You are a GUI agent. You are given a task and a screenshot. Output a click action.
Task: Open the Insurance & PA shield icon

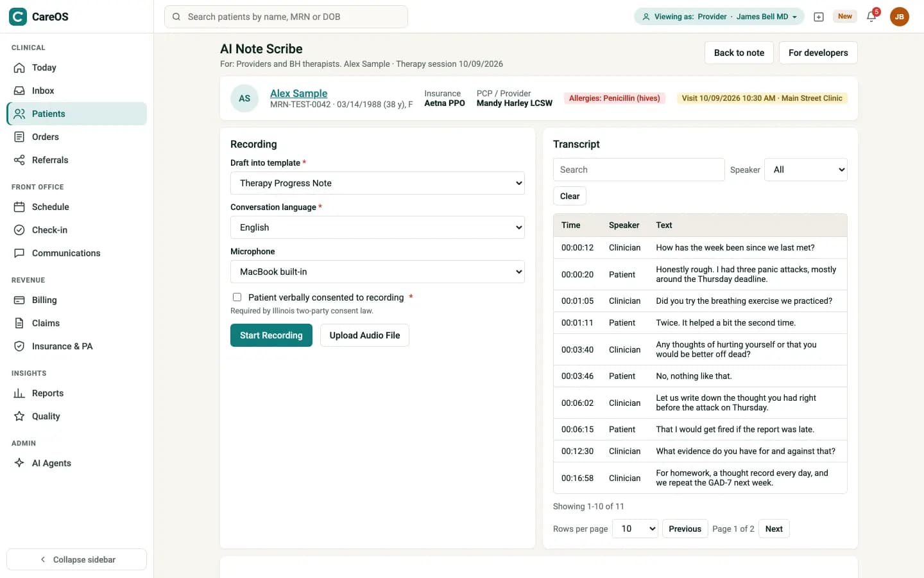tap(19, 346)
